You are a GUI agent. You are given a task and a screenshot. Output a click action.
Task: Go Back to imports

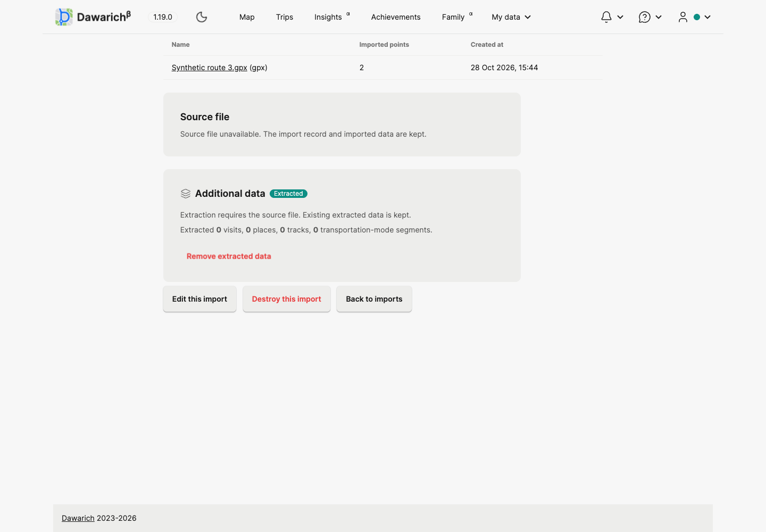[374, 299]
